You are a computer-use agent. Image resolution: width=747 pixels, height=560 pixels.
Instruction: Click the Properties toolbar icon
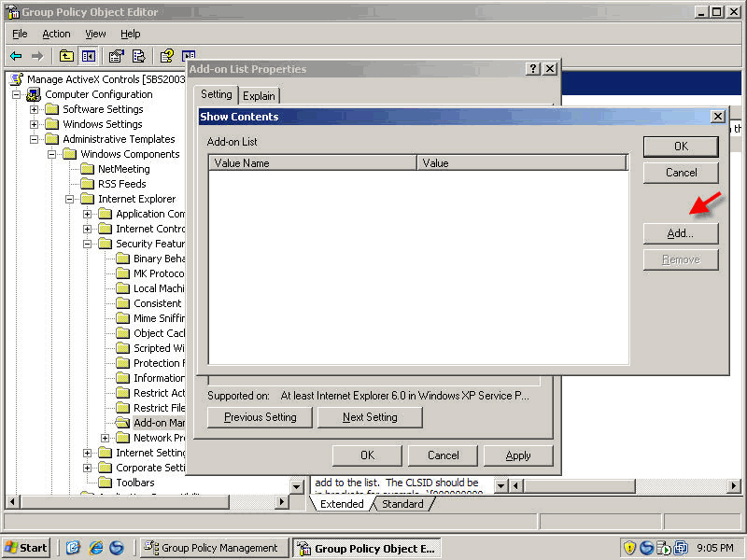click(x=116, y=56)
